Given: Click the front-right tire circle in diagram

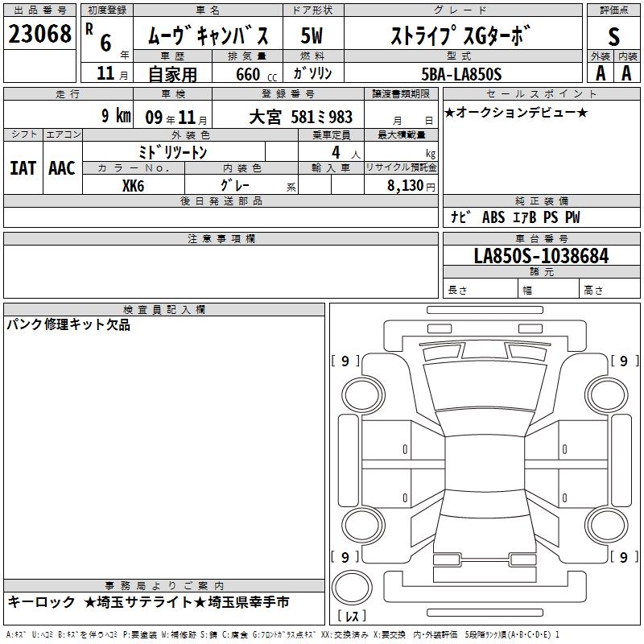Looking at the screenshot, I should coord(606,395).
